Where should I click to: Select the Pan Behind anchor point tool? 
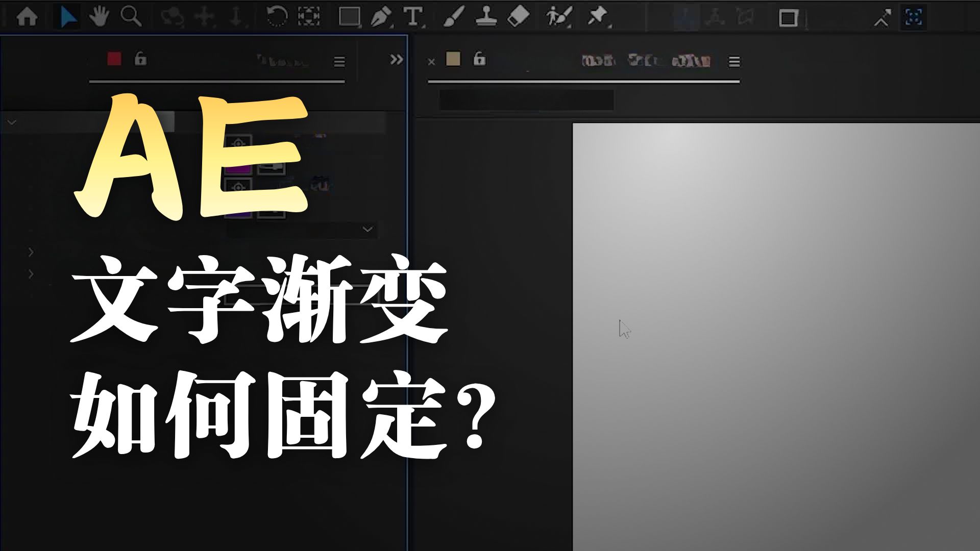point(309,17)
